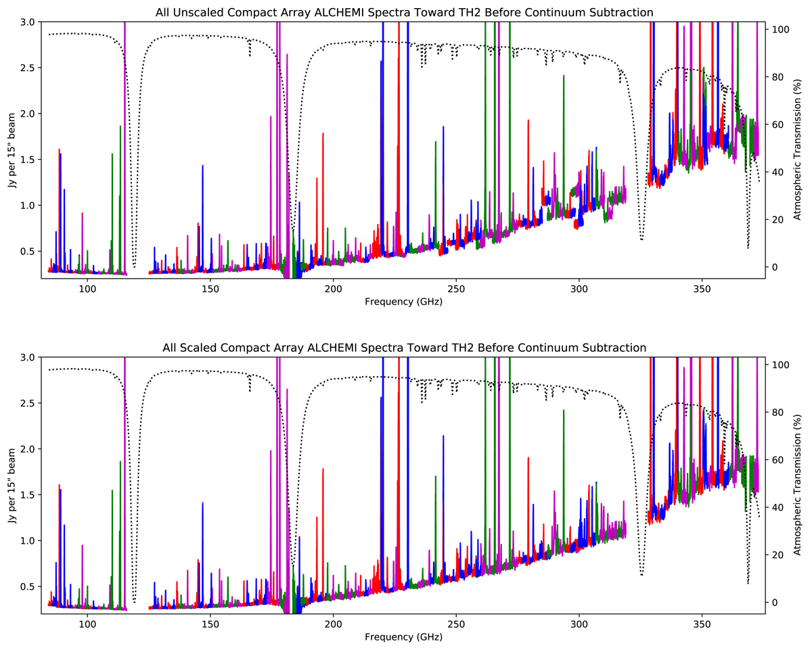Screen dimensions: 812x648
Task: Click the top plot's Frequency (GHz) axis label
Action: tap(403, 302)
